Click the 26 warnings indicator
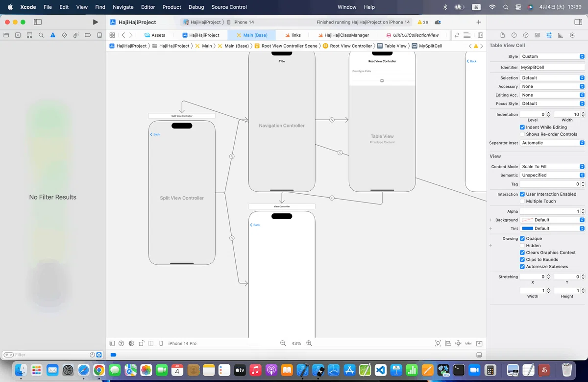Screen dimensions: 588x382 (x=422, y=22)
